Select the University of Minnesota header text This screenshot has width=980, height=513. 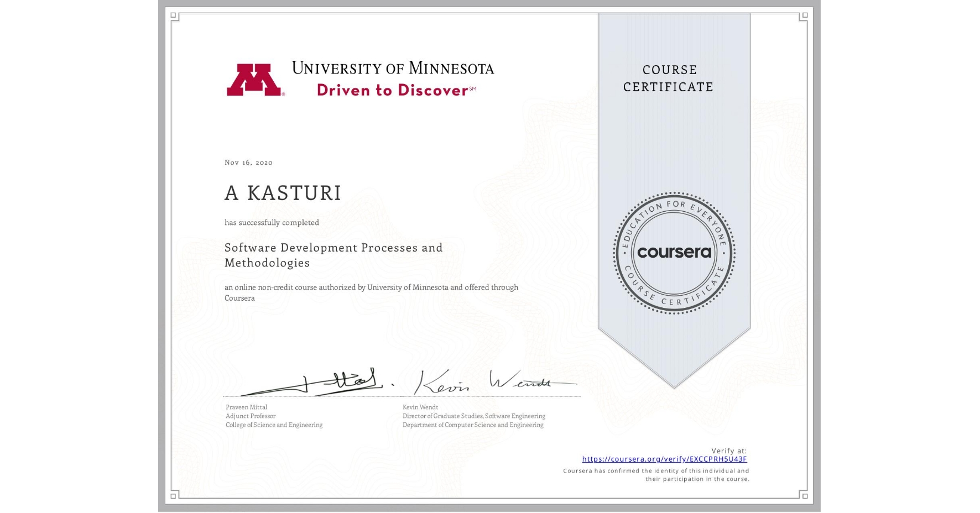point(394,67)
